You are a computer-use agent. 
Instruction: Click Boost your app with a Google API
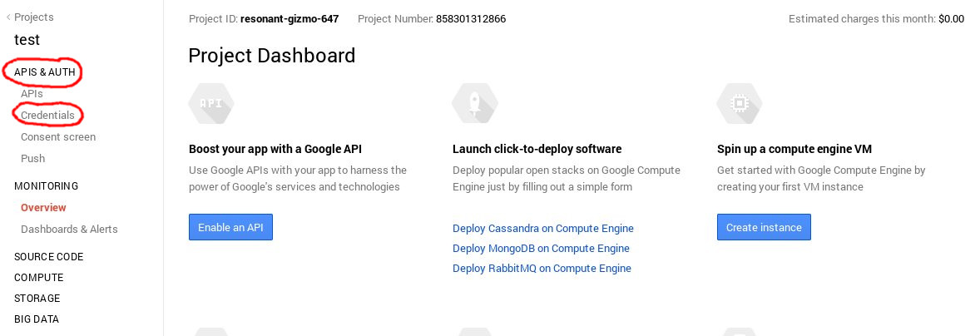pos(275,149)
